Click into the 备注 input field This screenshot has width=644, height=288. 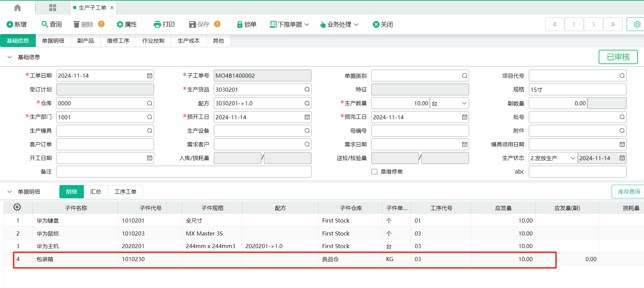[184, 172]
